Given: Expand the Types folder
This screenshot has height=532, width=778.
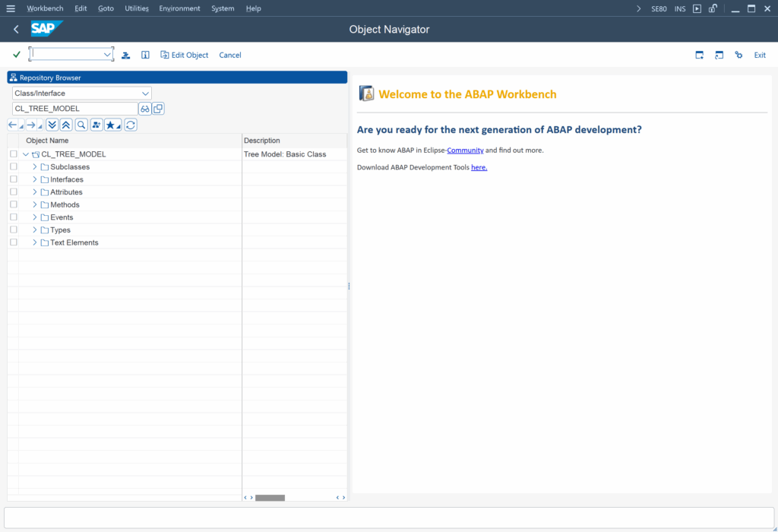Looking at the screenshot, I should pos(35,230).
